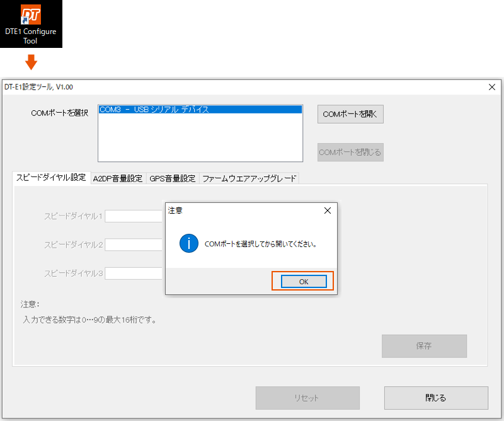Click the 保存 button
The width and height of the screenshot is (504, 421).
pos(423,346)
